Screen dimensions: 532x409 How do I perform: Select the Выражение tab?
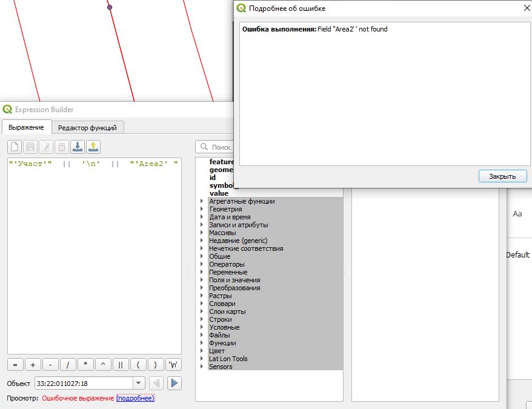[26, 127]
